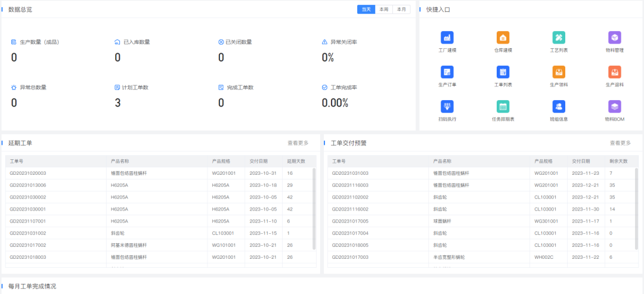Screen dimensions: 644x294
Task: Select work order GD20231017003
Action: 351,257
